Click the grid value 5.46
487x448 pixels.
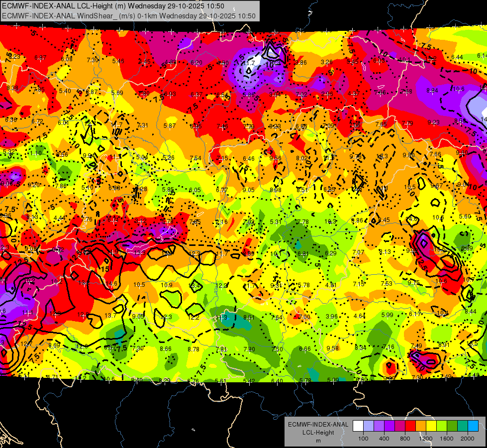pos(118,61)
